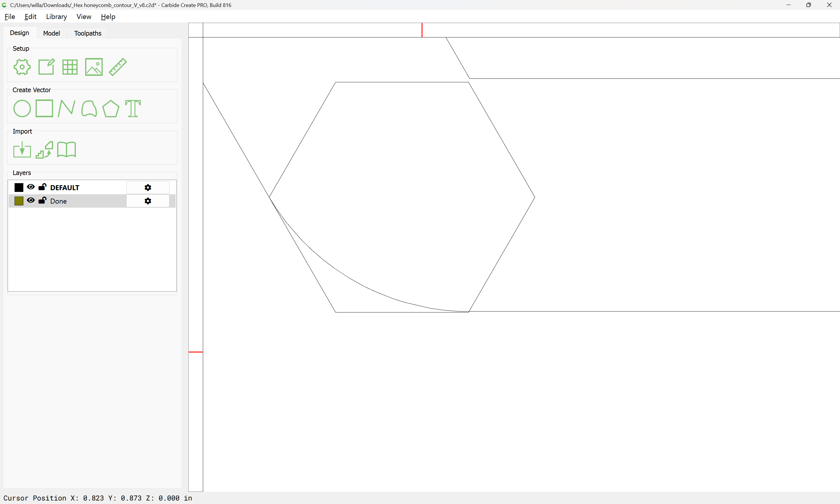Image resolution: width=840 pixels, height=504 pixels.
Task: Open the Edit menu
Action: coord(30,17)
